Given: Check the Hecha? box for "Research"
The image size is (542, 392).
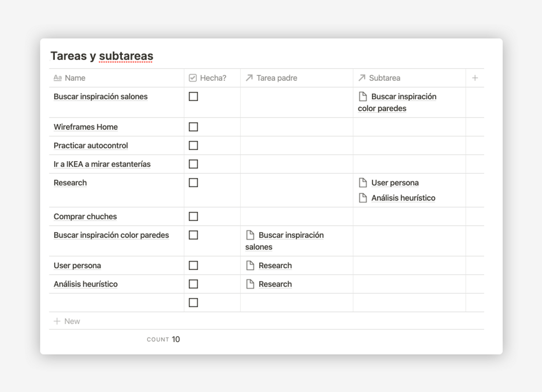Looking at the screenshot, I should [193, 183].
